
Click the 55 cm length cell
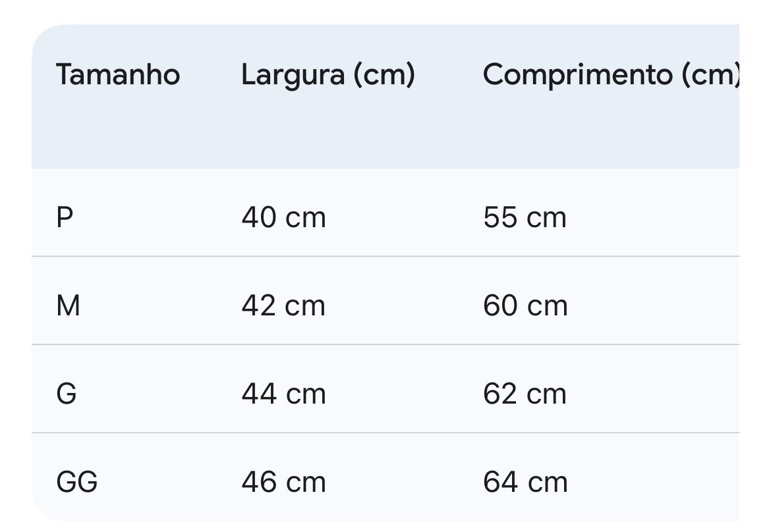click(x=525, y=217)
